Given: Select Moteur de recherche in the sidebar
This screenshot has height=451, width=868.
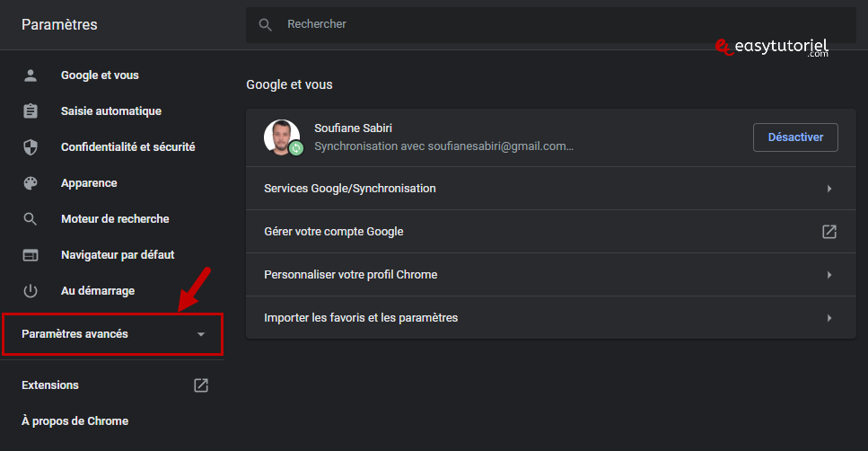Looking at the screenshot, I should coord(115,219).
